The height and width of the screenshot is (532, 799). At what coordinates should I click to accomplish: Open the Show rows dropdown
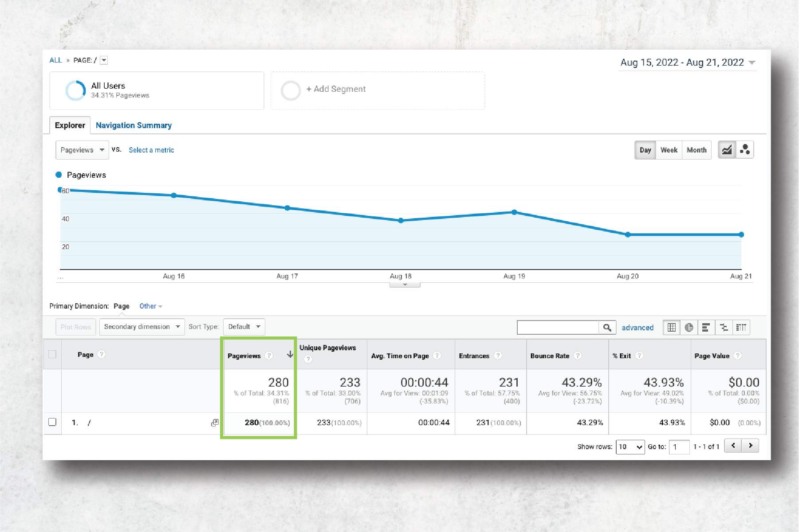(x=630, y=446)
